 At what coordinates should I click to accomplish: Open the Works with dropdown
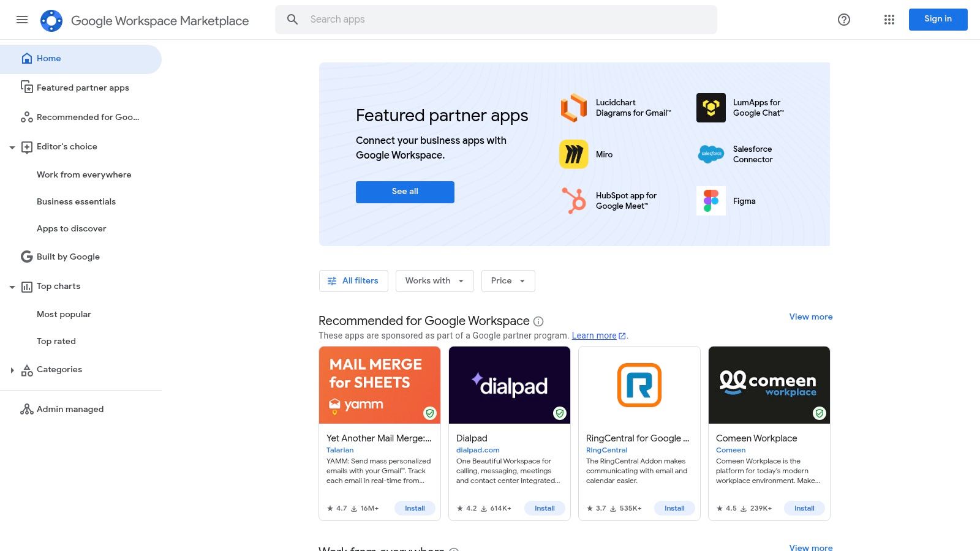434,280
